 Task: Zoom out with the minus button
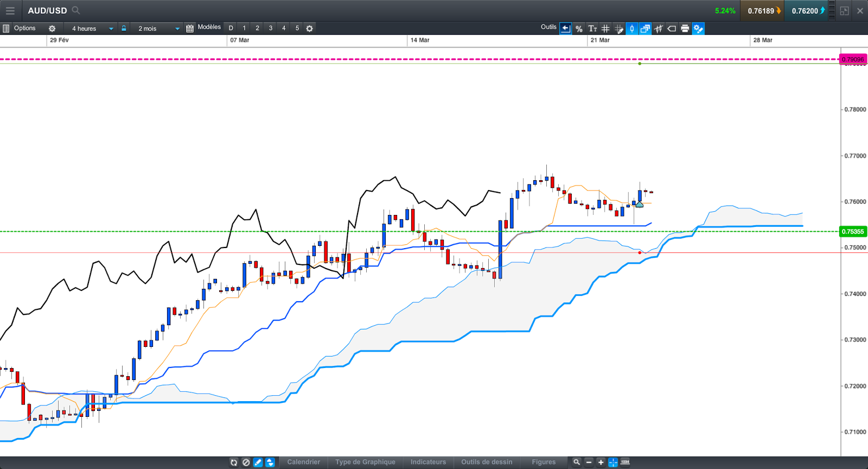[589, 462]
